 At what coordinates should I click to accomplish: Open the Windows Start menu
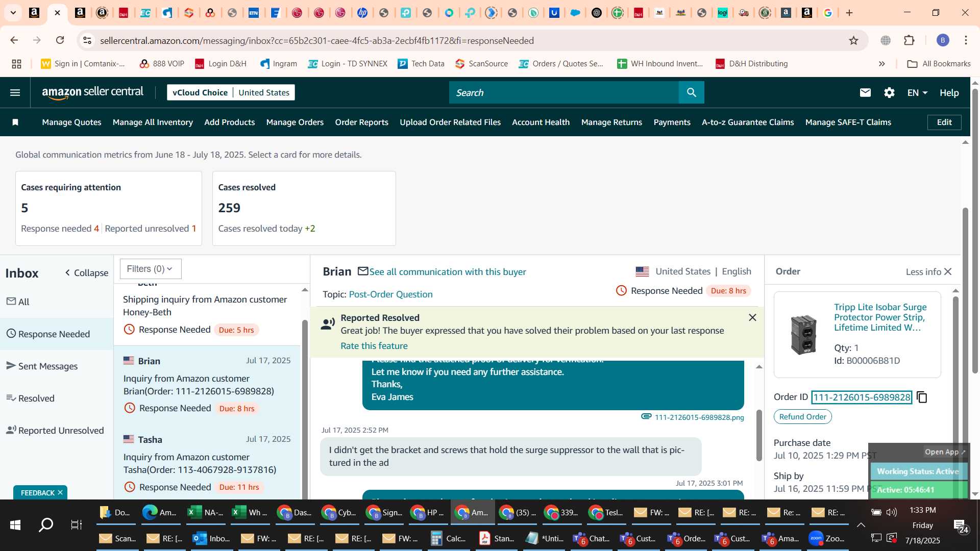coord(15,524)
